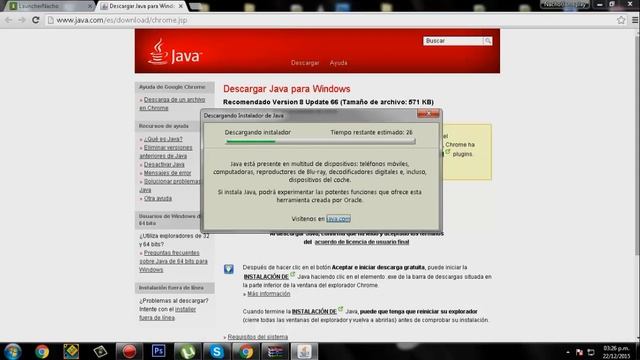640x360 pixels.
Task: Open the Java installer taskbar icon
Action: pyautogui.click(x=304, y=351)
